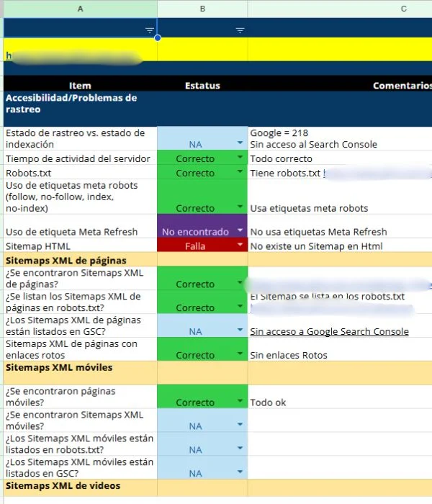Select column B header
The height and width of the screenshot is (504, 432).
202,9
